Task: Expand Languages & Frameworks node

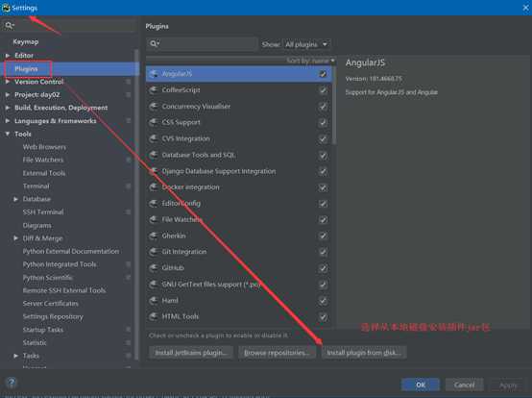Action: 8,120
